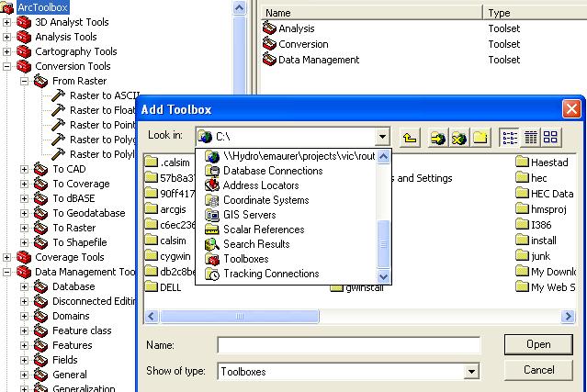Select the cygwin folder
The height and width of the screenshot is (392, 587).
(x=168, y=256)
